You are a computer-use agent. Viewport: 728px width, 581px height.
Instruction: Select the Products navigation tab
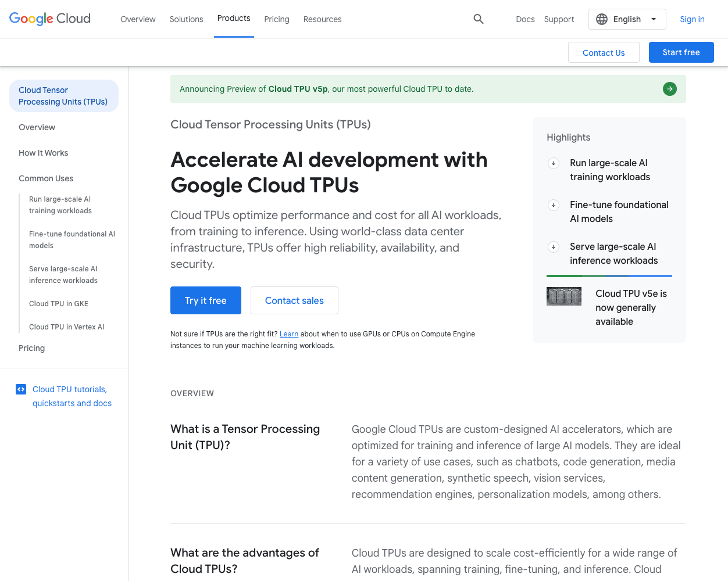pos(234,19)
